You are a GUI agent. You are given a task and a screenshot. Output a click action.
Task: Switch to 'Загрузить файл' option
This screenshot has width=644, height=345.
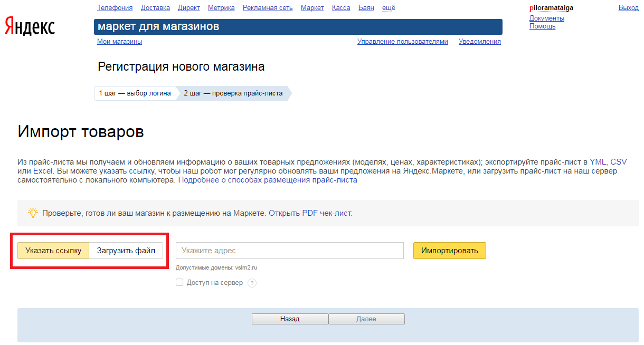(126, 251)
